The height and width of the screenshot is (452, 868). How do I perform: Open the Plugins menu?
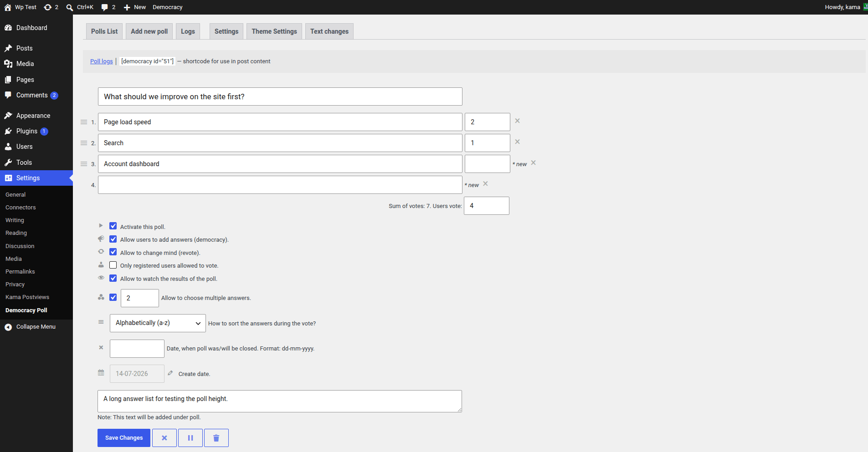36,131
